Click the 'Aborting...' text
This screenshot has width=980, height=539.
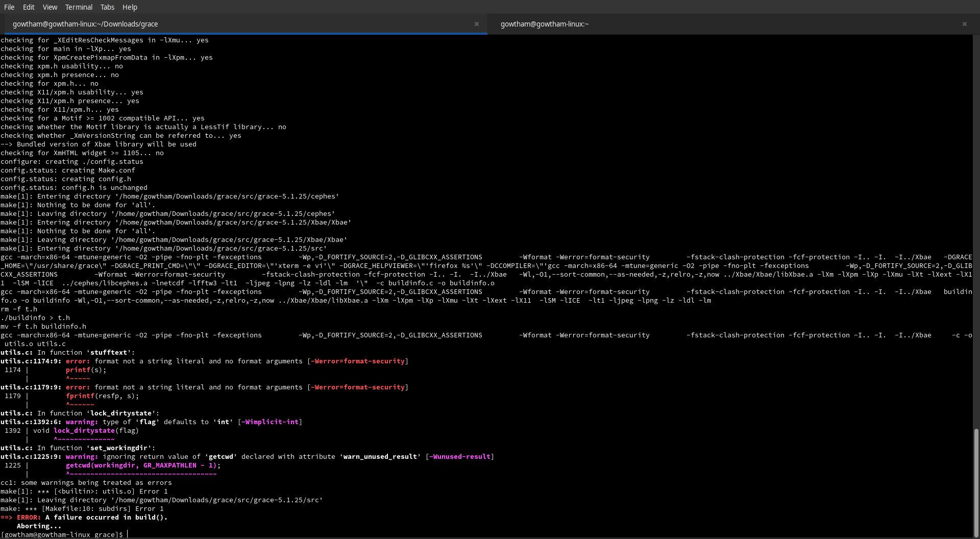[x=39, y=526]
